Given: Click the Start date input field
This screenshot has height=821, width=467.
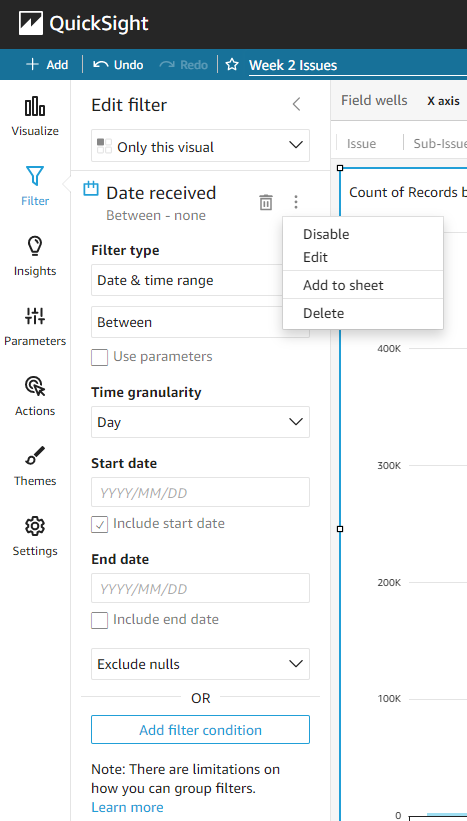Looking at the screenshot, I should click(x=201, y=492).
